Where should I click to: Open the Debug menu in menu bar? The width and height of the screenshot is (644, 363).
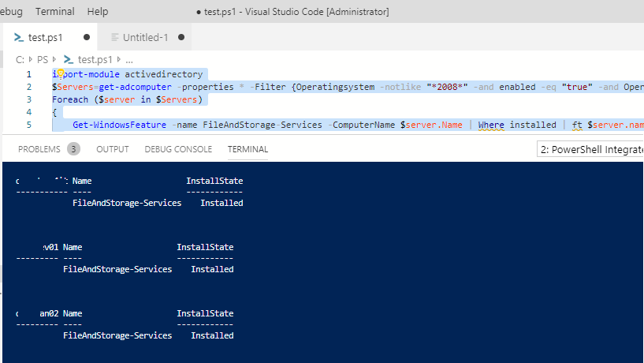tap(11, 12)
